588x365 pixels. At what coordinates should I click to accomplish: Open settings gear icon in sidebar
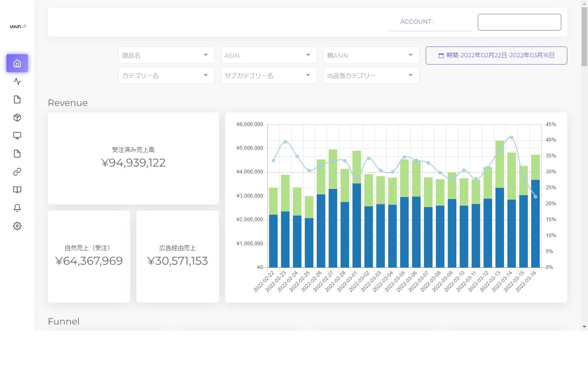coord(17,226)
